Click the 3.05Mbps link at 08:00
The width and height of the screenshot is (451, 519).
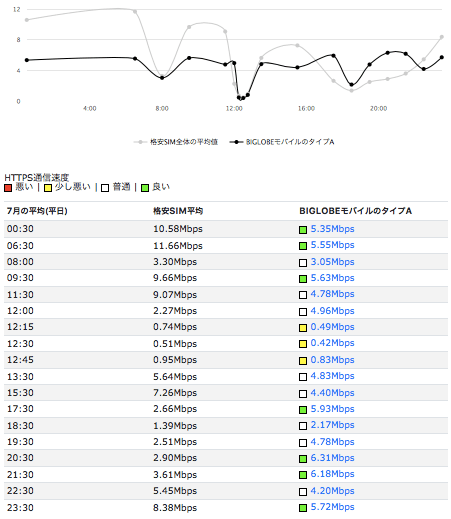click(332, 262)
